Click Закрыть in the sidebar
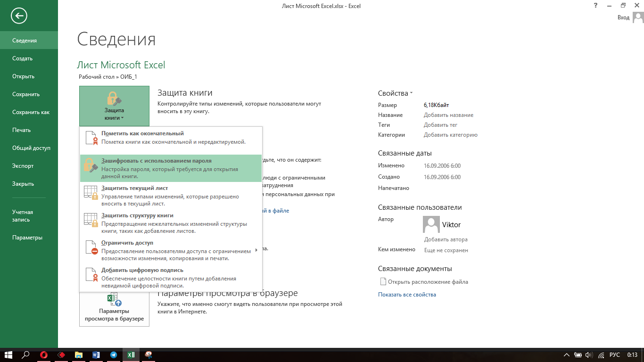Screen dimensions: 644x362 point(29,184)
